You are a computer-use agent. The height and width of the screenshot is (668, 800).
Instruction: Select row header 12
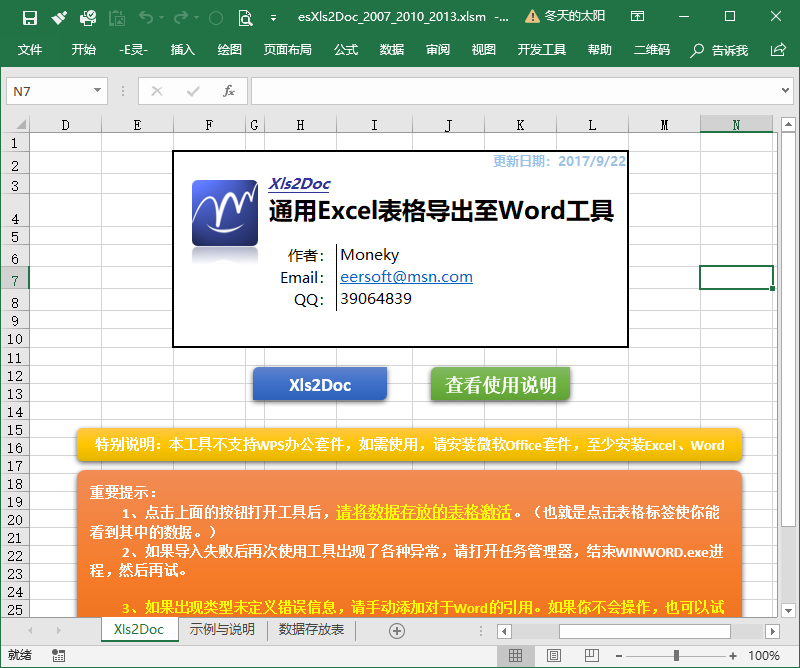coord(15,376)
